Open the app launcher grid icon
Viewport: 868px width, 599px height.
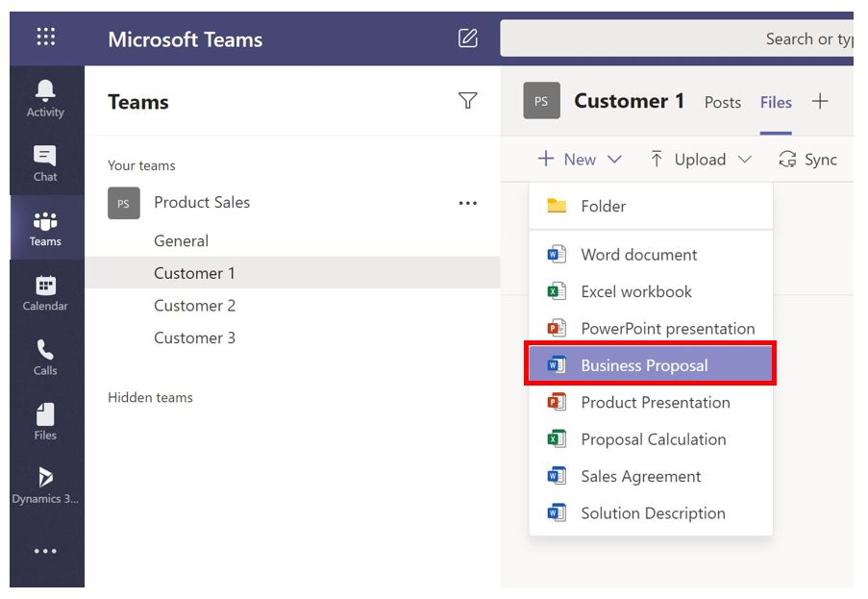tap(46, 38)
